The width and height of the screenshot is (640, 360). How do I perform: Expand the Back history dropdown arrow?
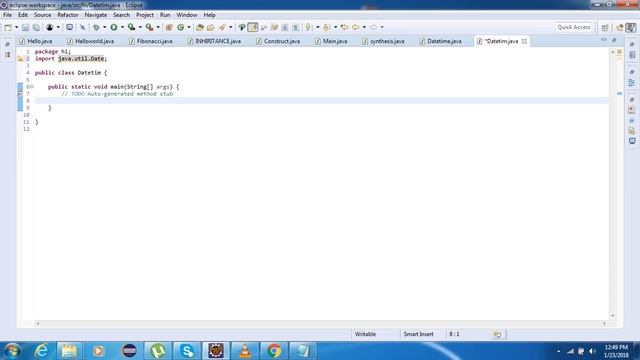(x=364, y=27)
